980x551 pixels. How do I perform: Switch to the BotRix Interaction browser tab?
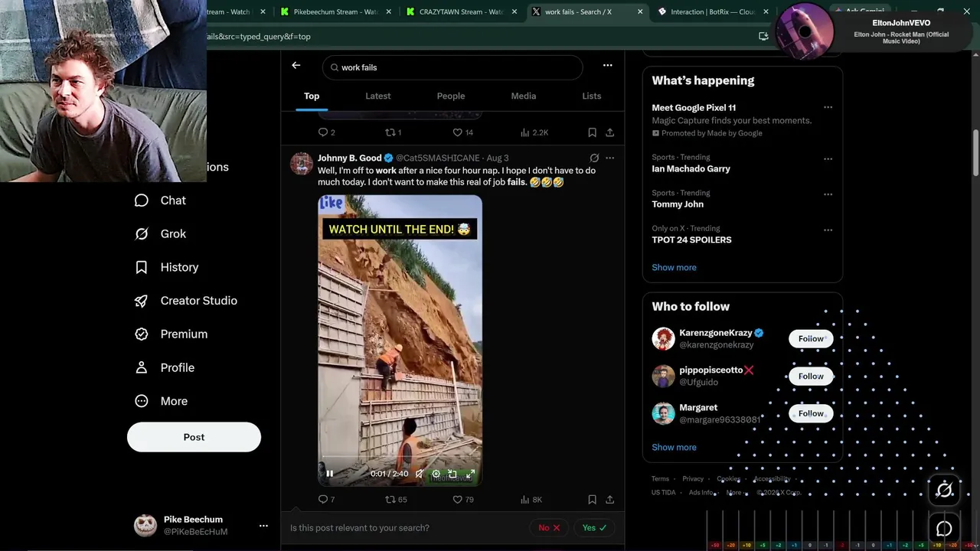click(713, 11)
